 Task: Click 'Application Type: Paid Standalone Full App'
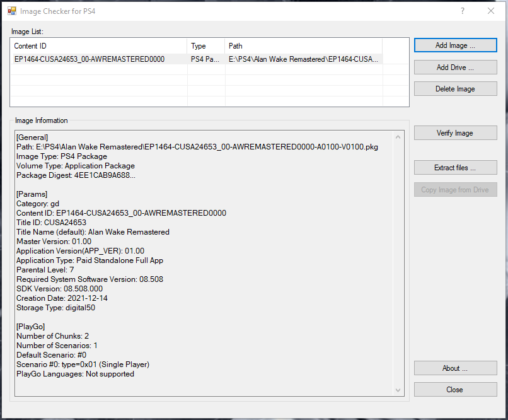tap(89, 260)
